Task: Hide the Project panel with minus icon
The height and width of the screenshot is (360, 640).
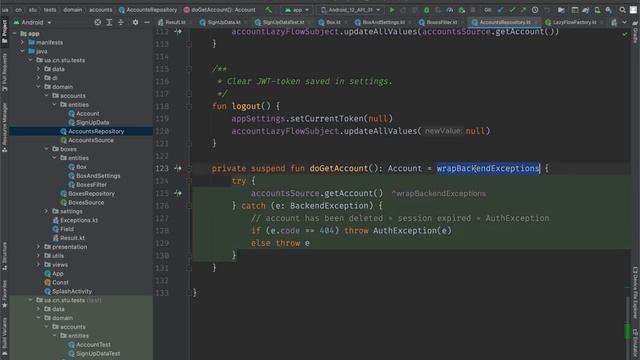Action: [147, 22]
